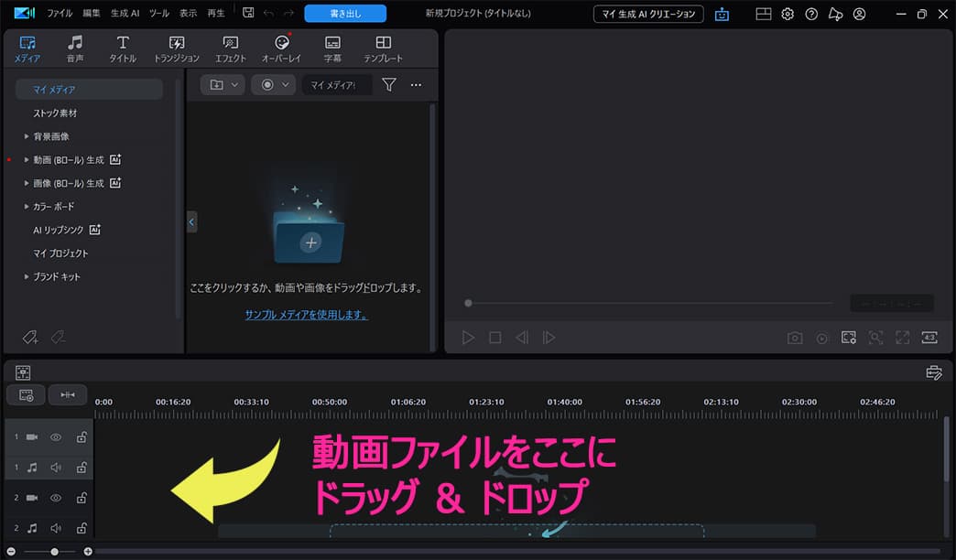Open the 編集 menu
The image size is (956, 560).
coord(92,13)
